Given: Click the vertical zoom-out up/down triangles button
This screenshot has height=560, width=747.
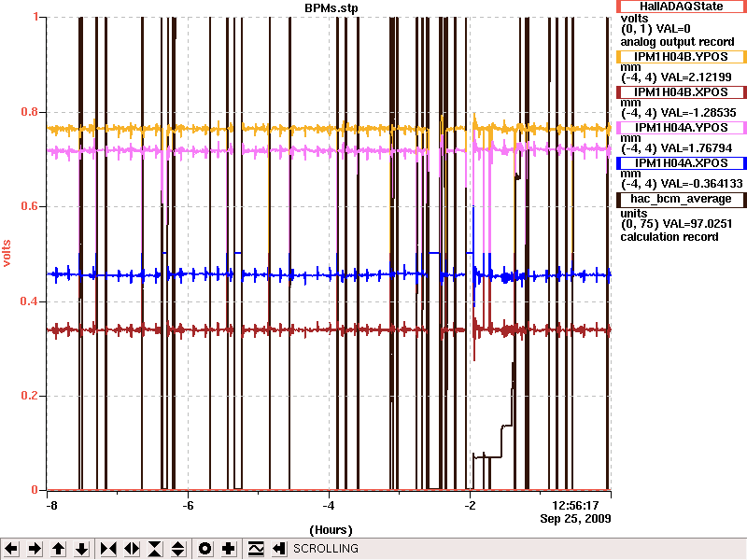Looking at the screenshot, I should click(178, 549).
